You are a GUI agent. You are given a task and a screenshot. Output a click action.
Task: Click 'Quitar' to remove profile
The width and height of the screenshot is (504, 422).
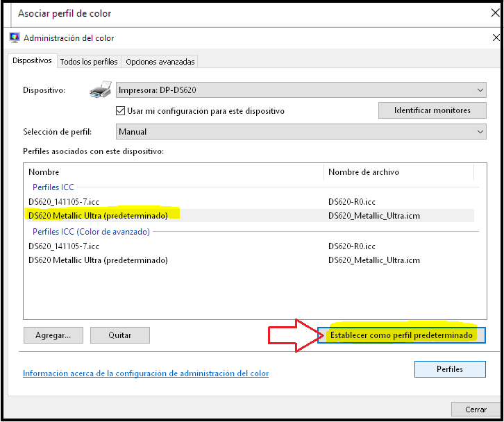coord(120,335)
